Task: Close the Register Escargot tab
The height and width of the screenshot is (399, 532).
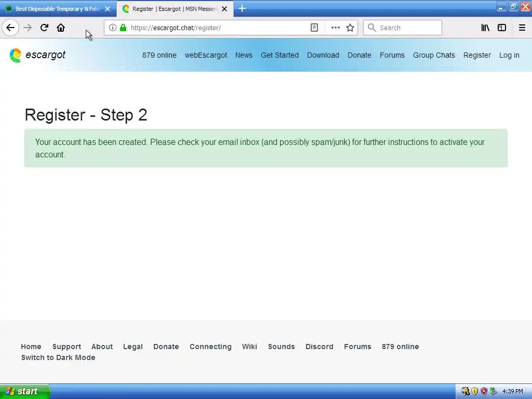Action: [224, 9]
